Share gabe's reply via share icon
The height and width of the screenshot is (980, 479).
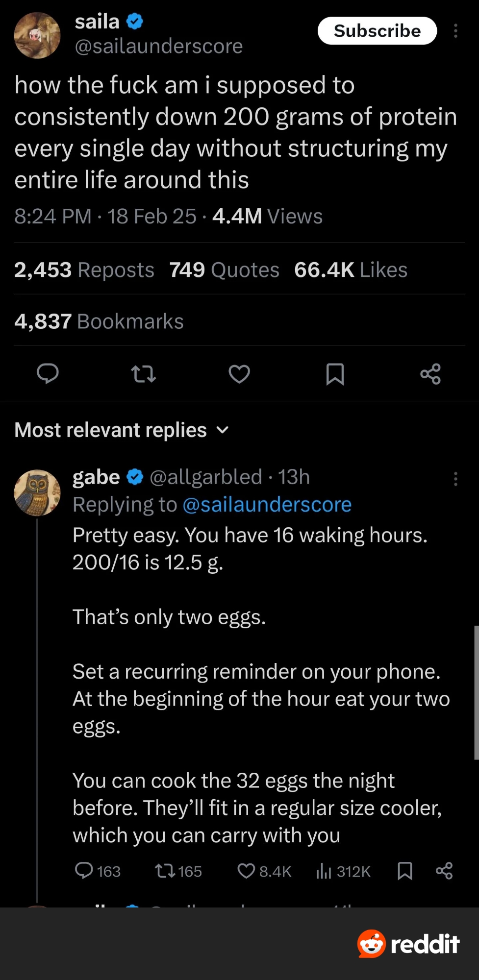(x=444, y=871)
